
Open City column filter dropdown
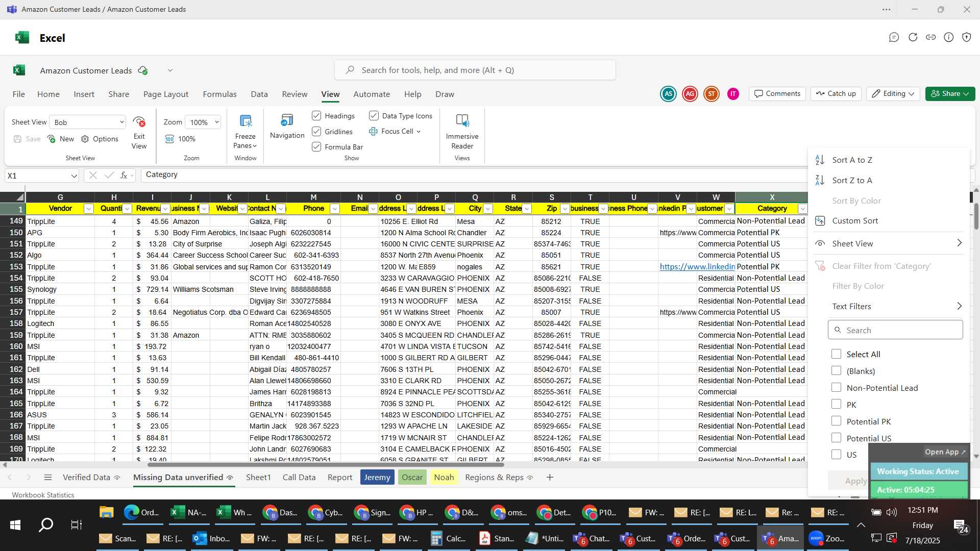pyautogui.click(x=488, y=209)
